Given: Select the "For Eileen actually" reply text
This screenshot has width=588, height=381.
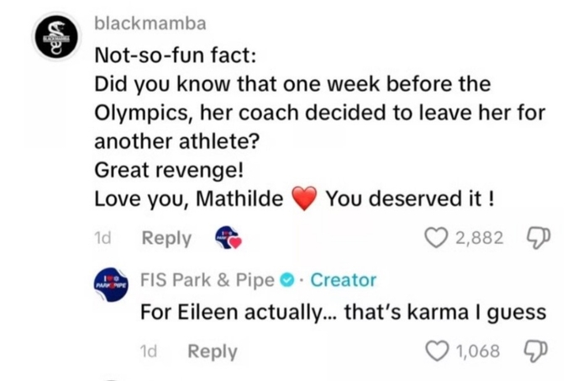Looking at the screenshot, I should pos(343,312).
